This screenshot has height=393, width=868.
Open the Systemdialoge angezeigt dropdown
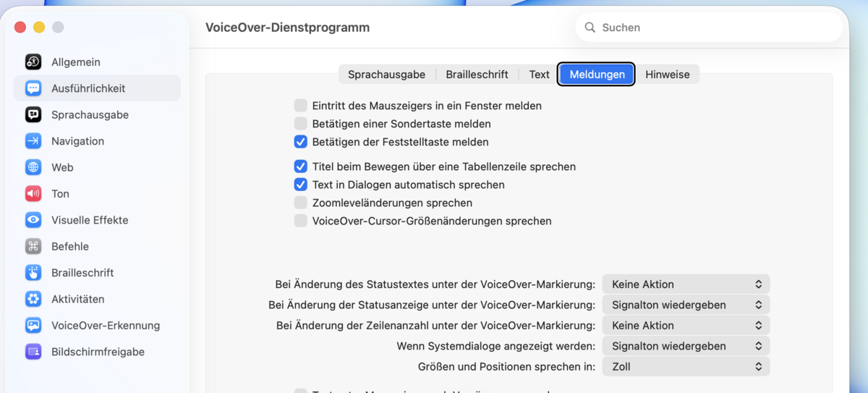point(686,346)
